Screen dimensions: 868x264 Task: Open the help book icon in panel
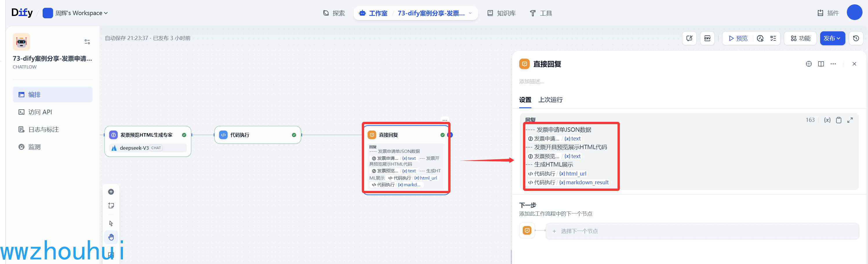pyautogui.click(x=821, y=64)
